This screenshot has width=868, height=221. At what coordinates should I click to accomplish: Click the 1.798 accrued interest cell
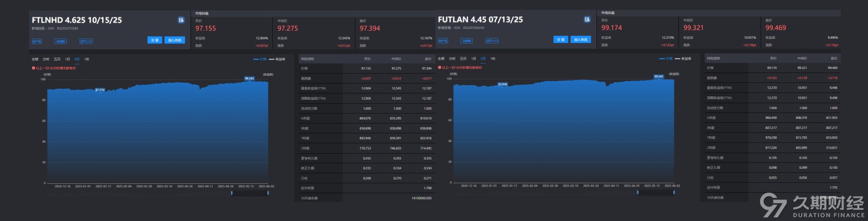point(428,188)
